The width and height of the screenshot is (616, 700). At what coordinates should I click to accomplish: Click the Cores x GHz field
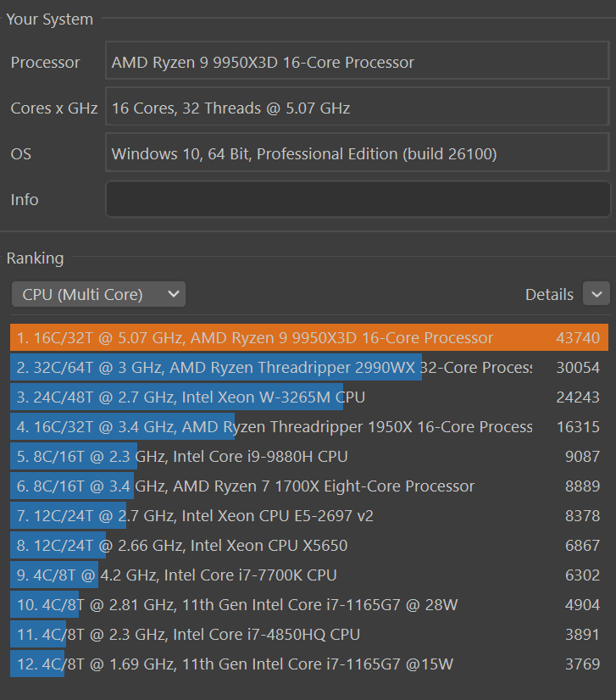pos(358,106)
